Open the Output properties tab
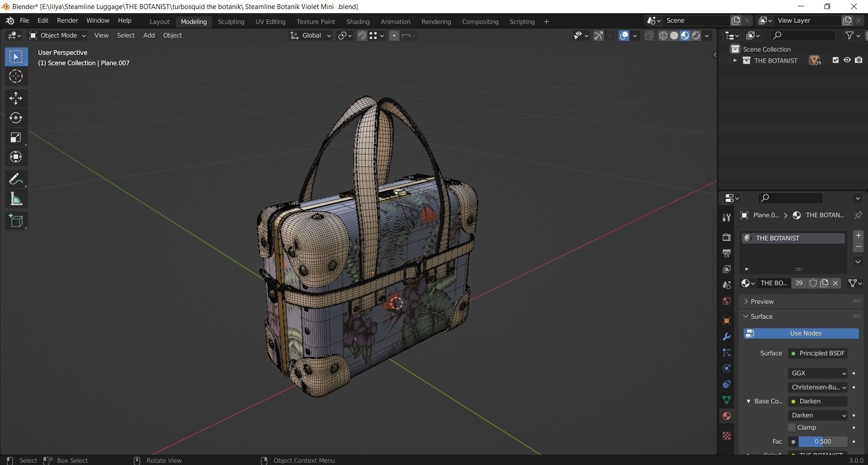The height and width of the screenshot is (465, 868). 726,253
